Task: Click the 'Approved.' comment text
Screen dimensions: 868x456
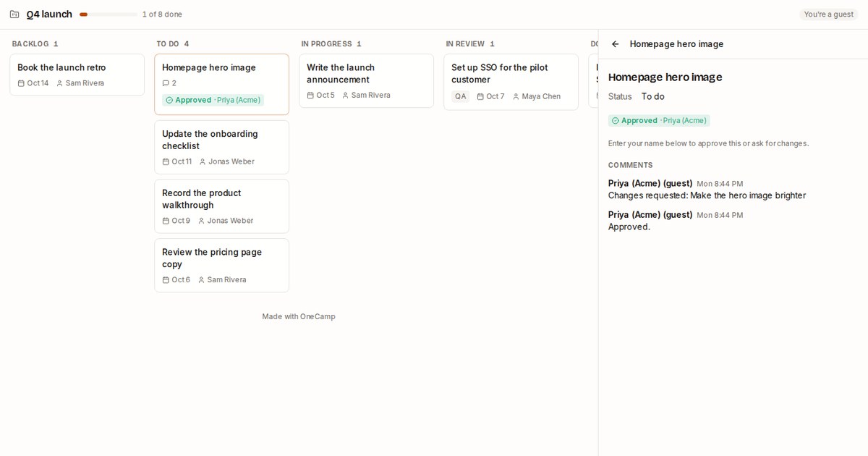Action: tap(629, 227)
